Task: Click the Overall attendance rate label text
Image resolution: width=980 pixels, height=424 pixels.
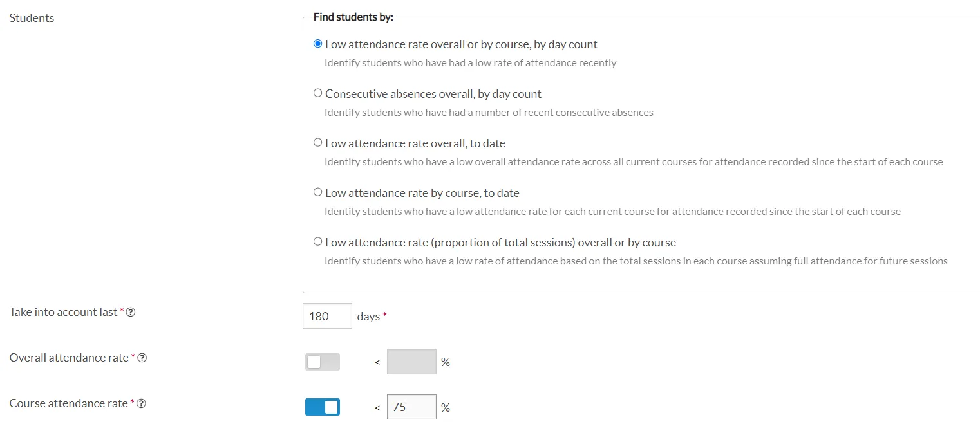Action: (x=69, y=358)
